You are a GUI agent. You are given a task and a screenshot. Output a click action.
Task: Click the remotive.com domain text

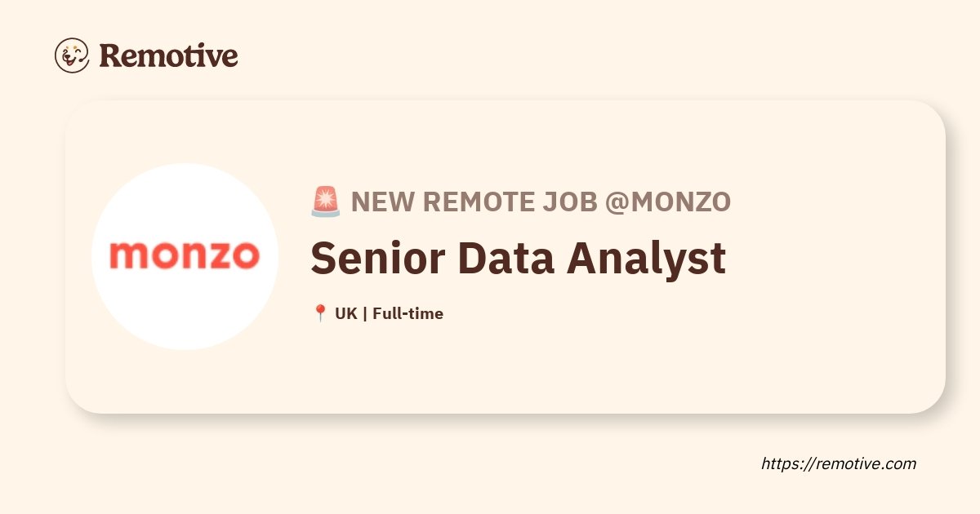(x=865, y=463)
